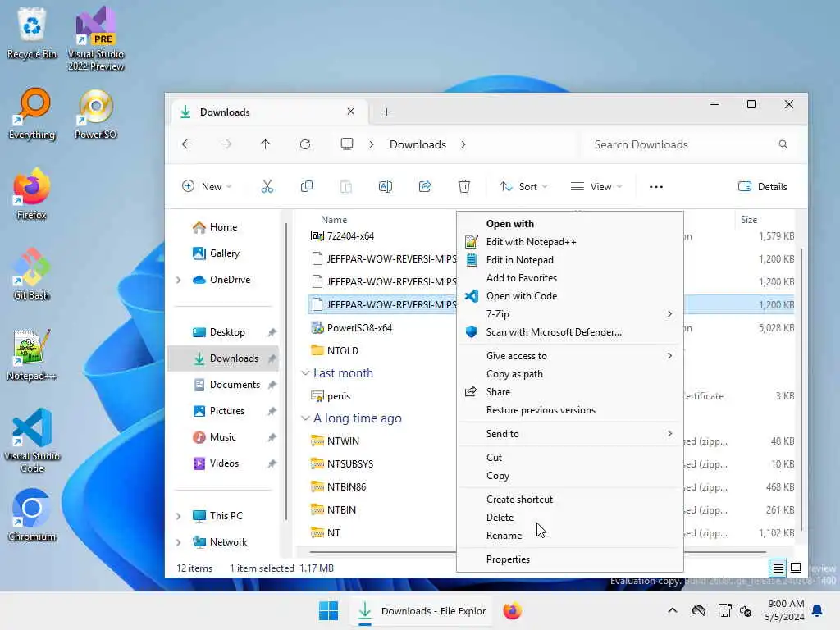Viewport: 840px width, 630px height.
Task: Switch to large thumbnails view icon
Action: [796, 568]
